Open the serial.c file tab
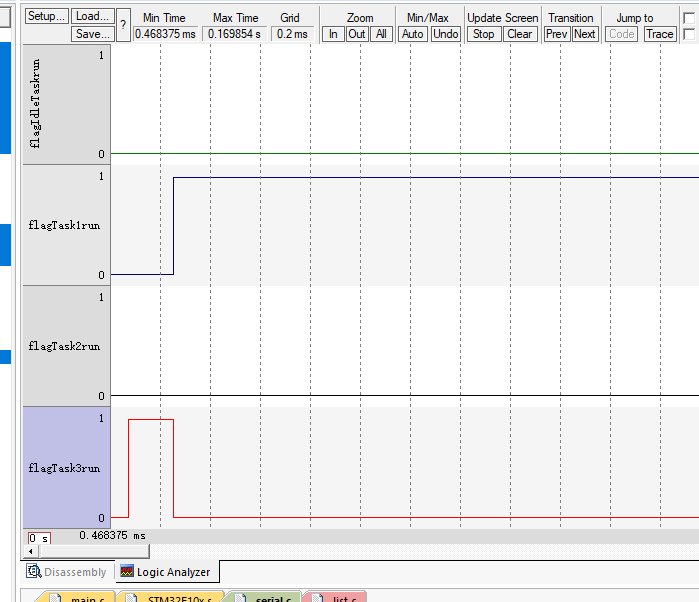699x602 pixels. 264,598
